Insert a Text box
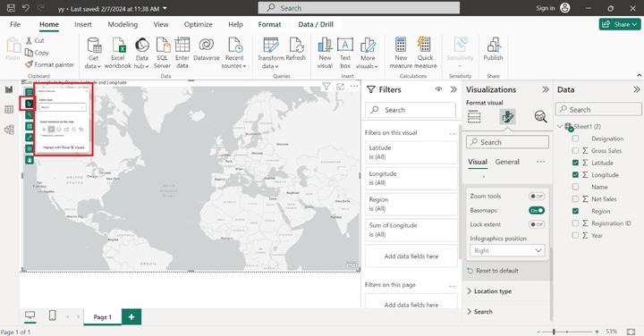The width and height of the screenshot is (644, 336). [x=345, y=54]
